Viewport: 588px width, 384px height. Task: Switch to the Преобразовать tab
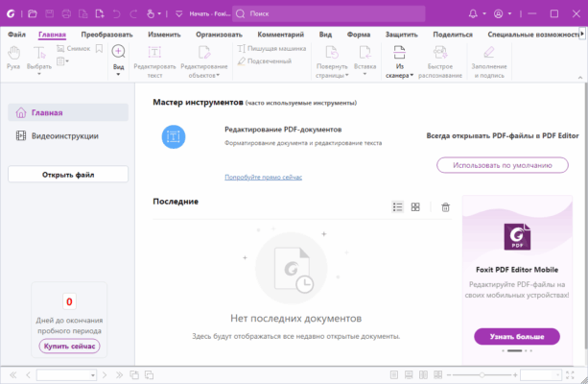pos(106,35)
